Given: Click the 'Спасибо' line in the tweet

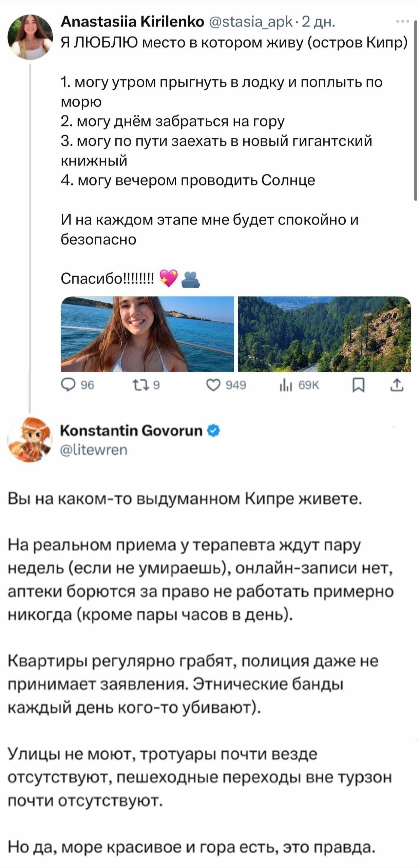Looking at the screenshot, I should [107, 279].
